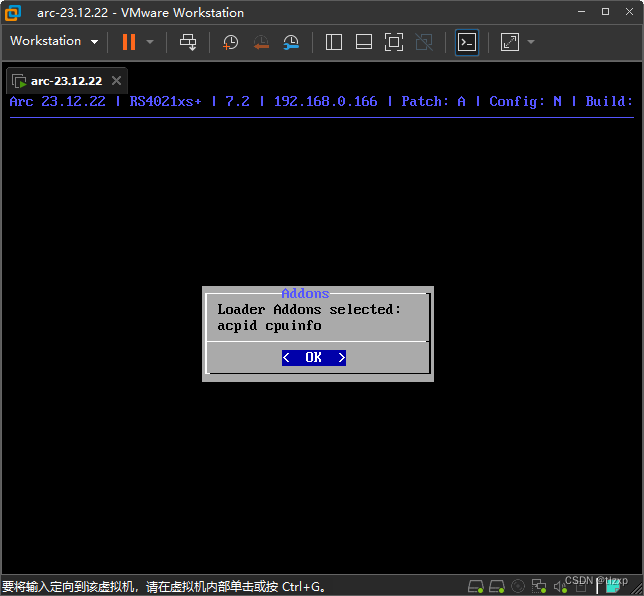Enter full screen mode
The image size is (644, 596).
393,42
